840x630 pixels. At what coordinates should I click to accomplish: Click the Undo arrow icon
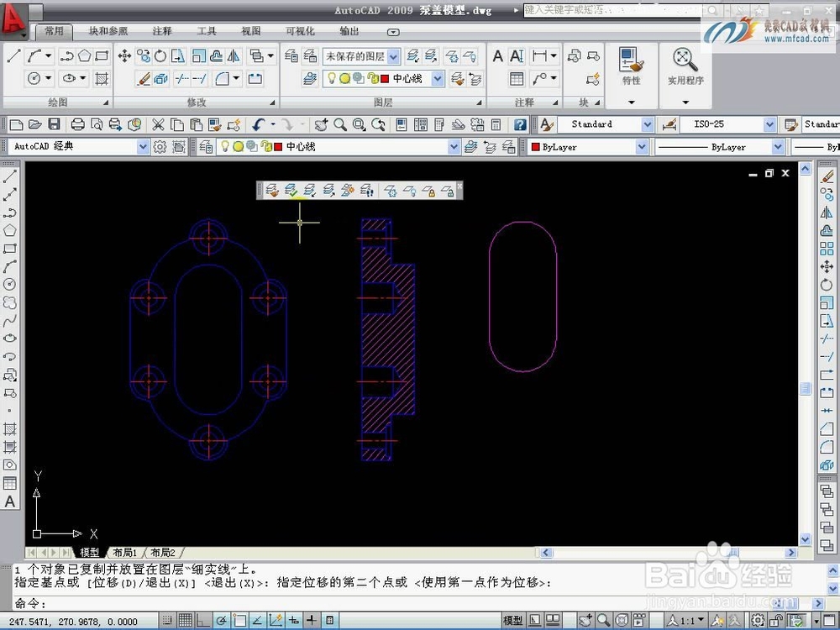(x=259, y=125)
